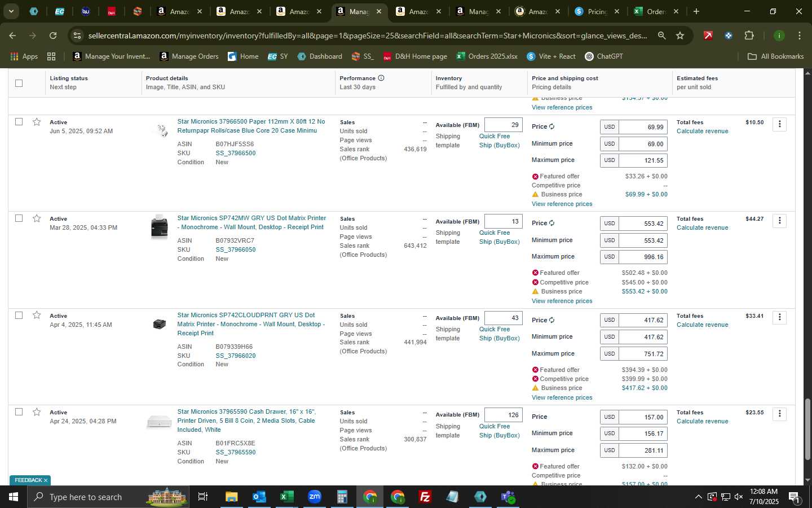Favorite the SP742MW printer listing star
Screen dimensions: 812x508
(37, 218)
